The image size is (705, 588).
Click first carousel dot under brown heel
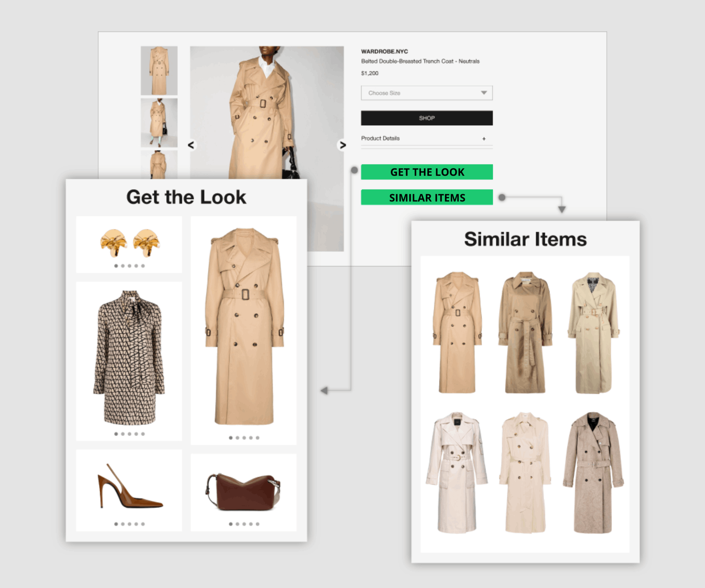[116, 524]
